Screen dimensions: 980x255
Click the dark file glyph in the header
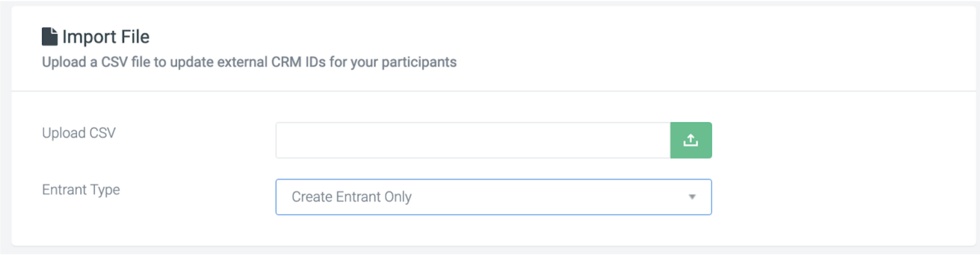click(49, 37)
